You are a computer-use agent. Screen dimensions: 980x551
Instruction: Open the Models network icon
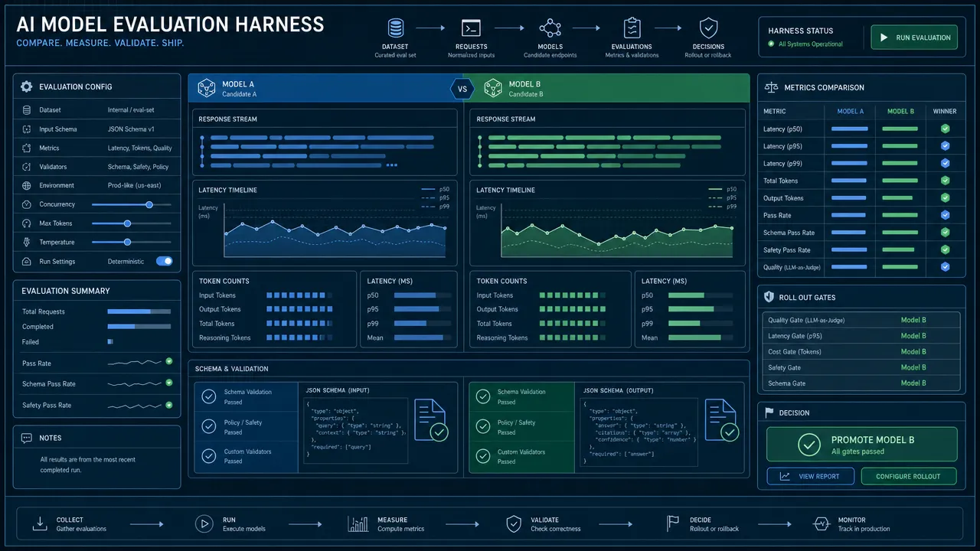[x=550, y=29]
